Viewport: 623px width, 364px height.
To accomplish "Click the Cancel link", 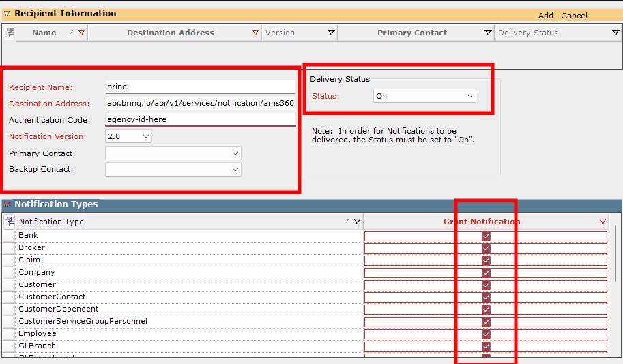I will pyautogui.click(x=574, y=16).
